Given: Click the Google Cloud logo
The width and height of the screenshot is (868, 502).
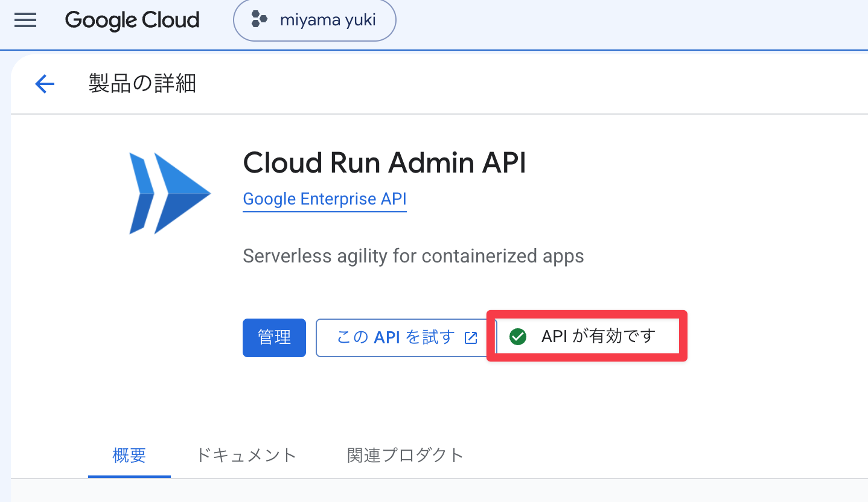Looking at the screenshot, I should point(132,21).
